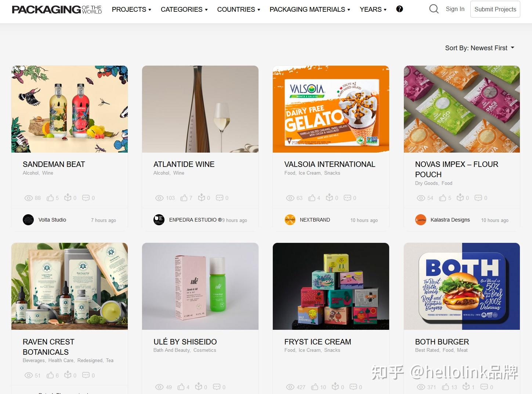Like the Fryst Ice Cream project
The image size is (532, 394).
pos(315,387)
